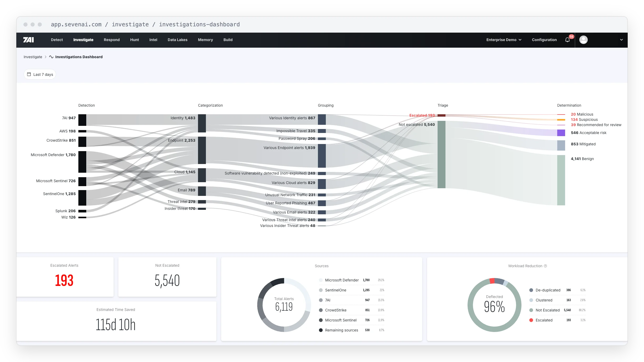Click the user avatar icon
Screen dimensions: 644x362
point(583,40)
